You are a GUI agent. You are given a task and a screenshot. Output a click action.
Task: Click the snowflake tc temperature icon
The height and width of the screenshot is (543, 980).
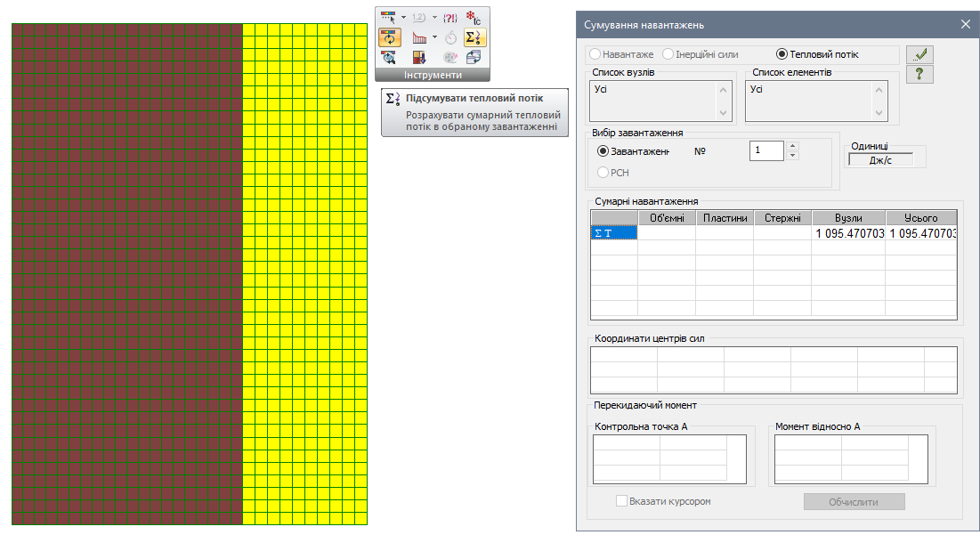[474, 17]
